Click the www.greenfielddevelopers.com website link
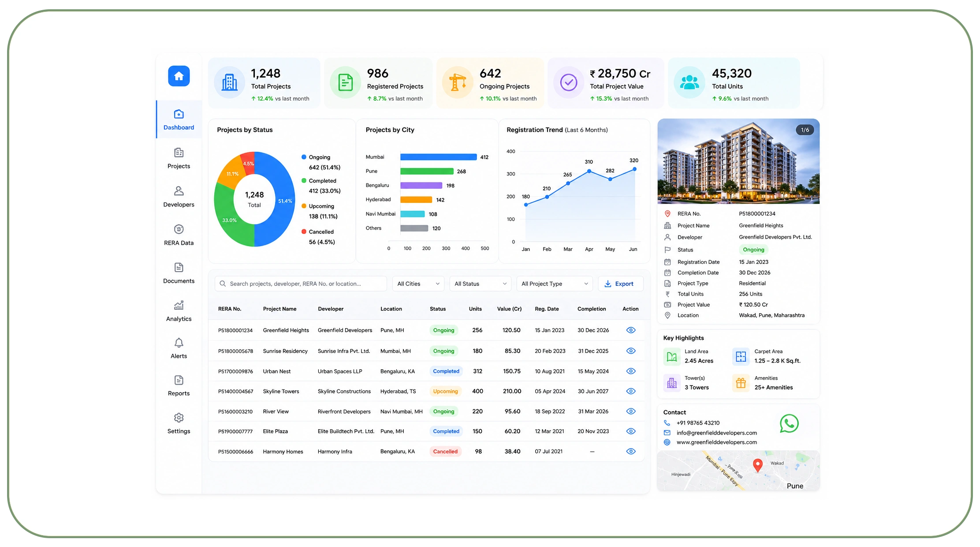This screenshot has width=980, height=547. tap(716, 442)
